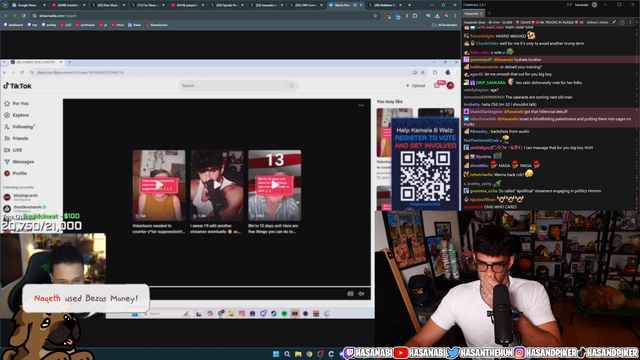The width and height of the screenshot is (640, 360).
Task: Open Windows Start button on taskbar
Action: [276, 354]
